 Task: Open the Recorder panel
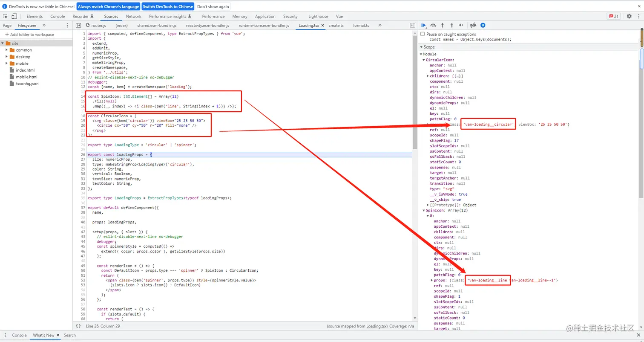pos(83,16)
